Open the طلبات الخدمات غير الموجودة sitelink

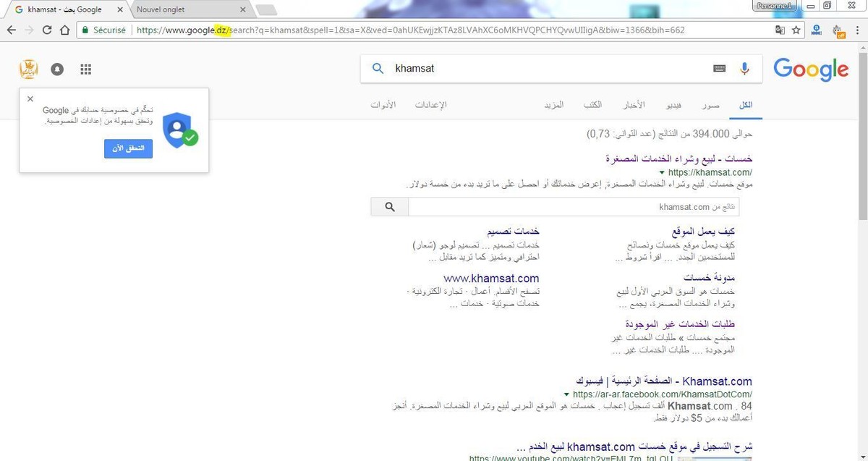[681, 323]
